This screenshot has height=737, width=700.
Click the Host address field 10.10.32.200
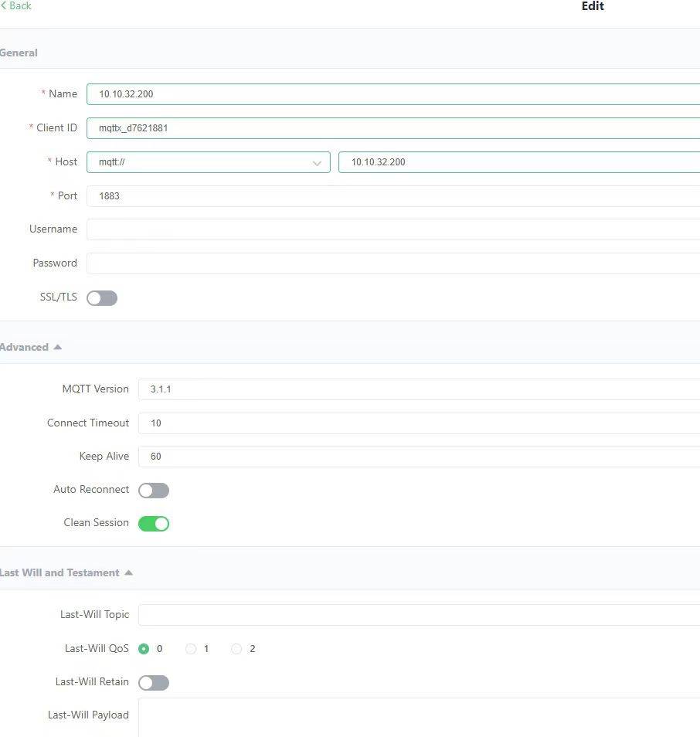[519, 162]
